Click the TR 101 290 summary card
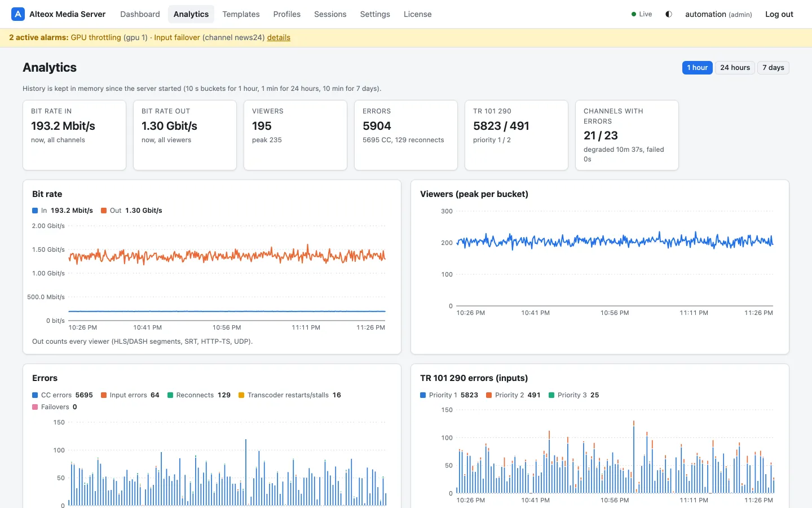 517,135
